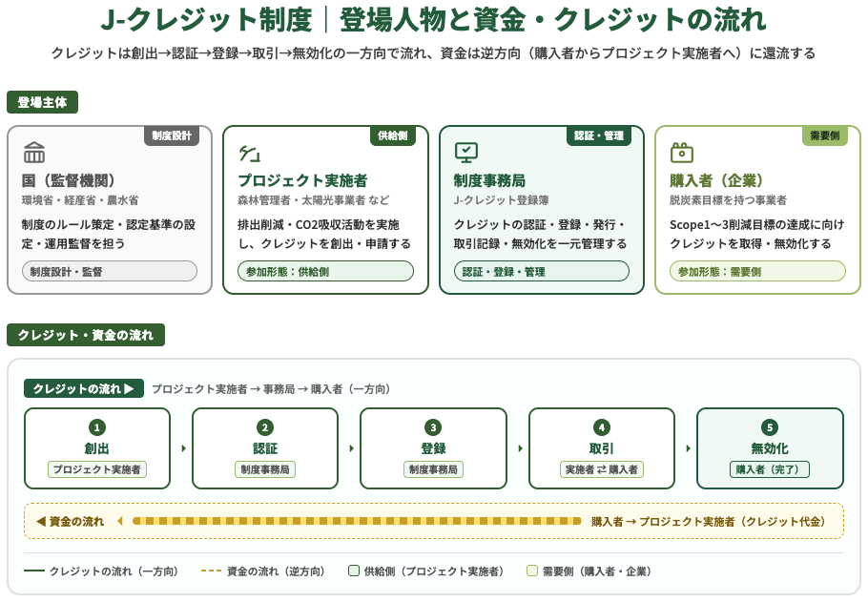
Task: Select the 登場主体 section label
Action: tap(42, 102)
